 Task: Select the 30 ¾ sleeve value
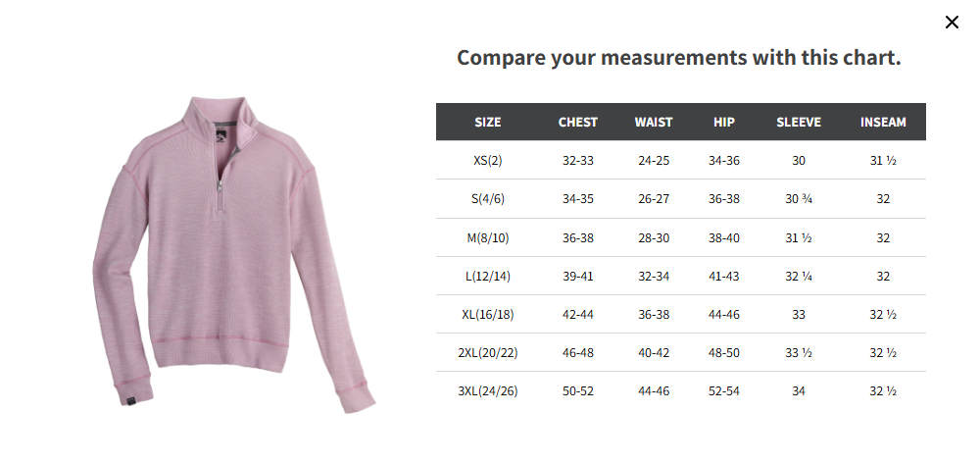[798, 199]
